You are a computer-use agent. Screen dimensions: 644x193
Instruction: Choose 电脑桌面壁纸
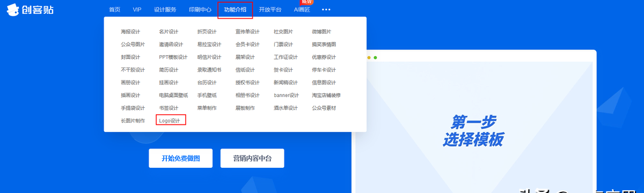coord(173,95)
